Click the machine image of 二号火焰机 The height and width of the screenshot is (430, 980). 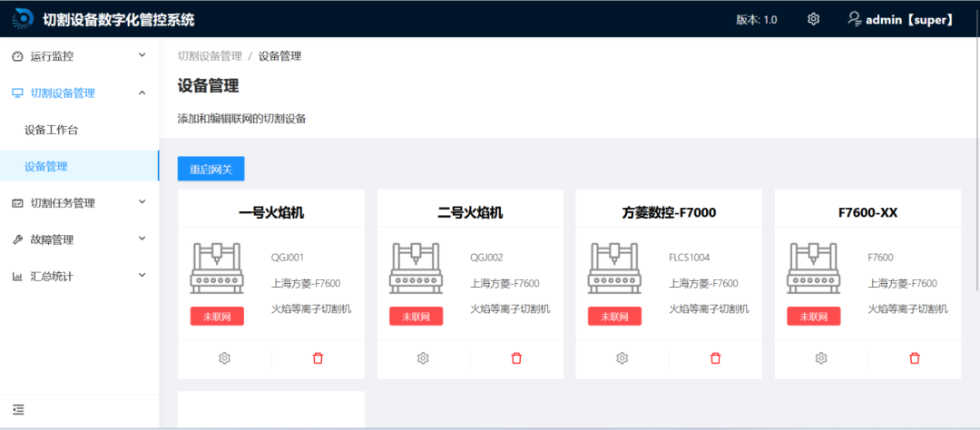[x=416, y=269]
